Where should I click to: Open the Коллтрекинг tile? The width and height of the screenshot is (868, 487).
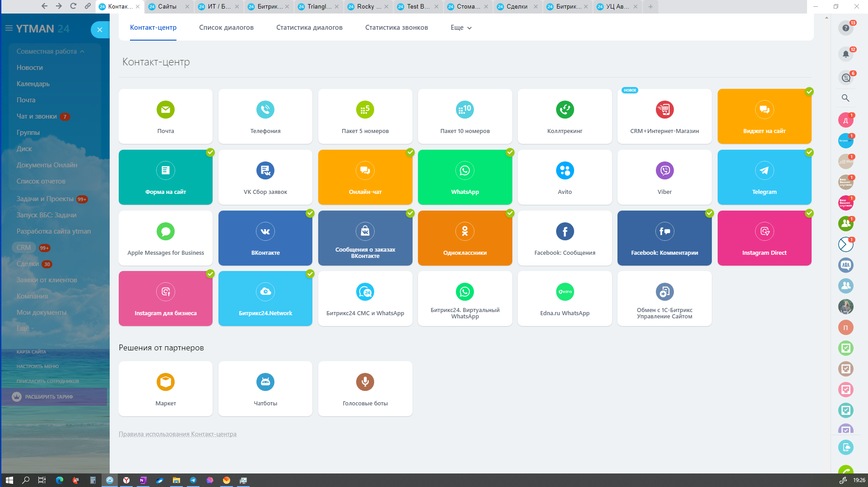(x=564, y=116)
